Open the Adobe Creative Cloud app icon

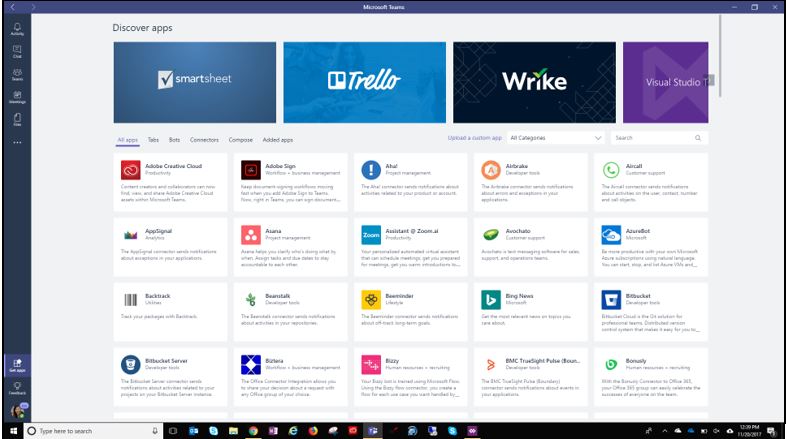click(130, 170)
